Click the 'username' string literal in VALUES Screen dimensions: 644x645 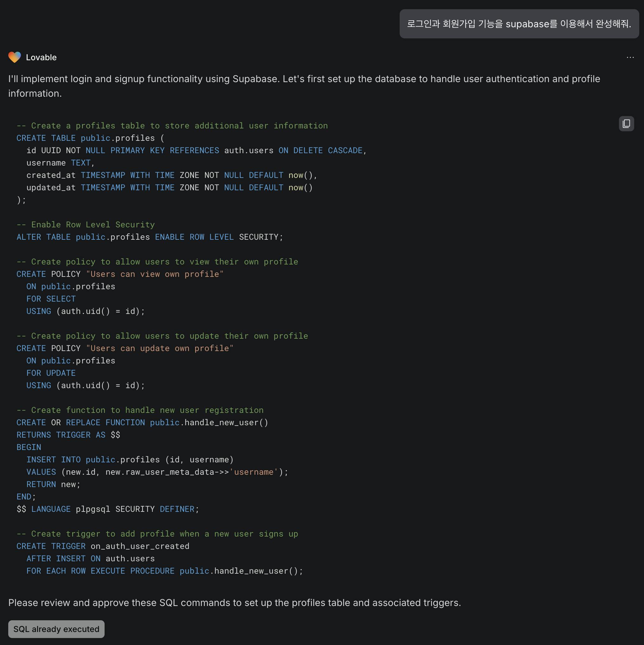(x=253, y=472)
